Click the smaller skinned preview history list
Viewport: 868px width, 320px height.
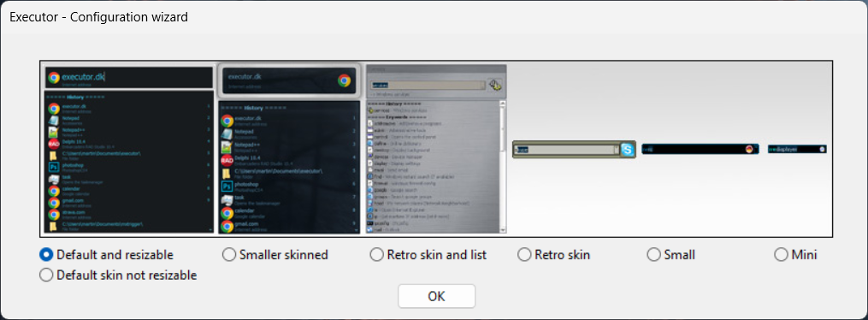[x=290, y=167]
